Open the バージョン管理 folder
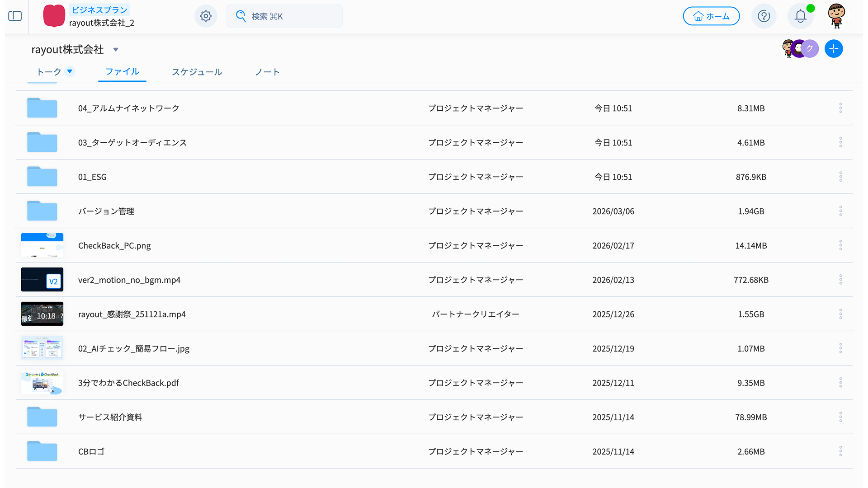 [x=106, y=211]
